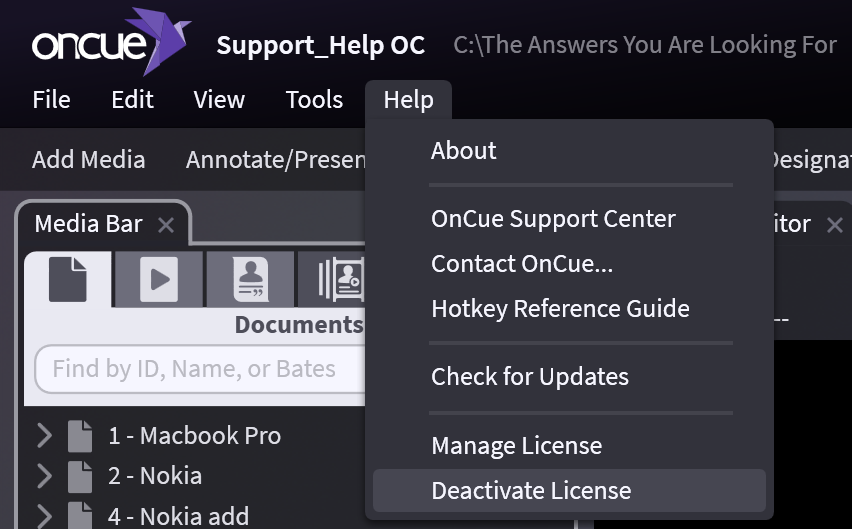Click document icon beside 2 - Nokia
Viewport: 852px width, 529px height.
[80, 476]
